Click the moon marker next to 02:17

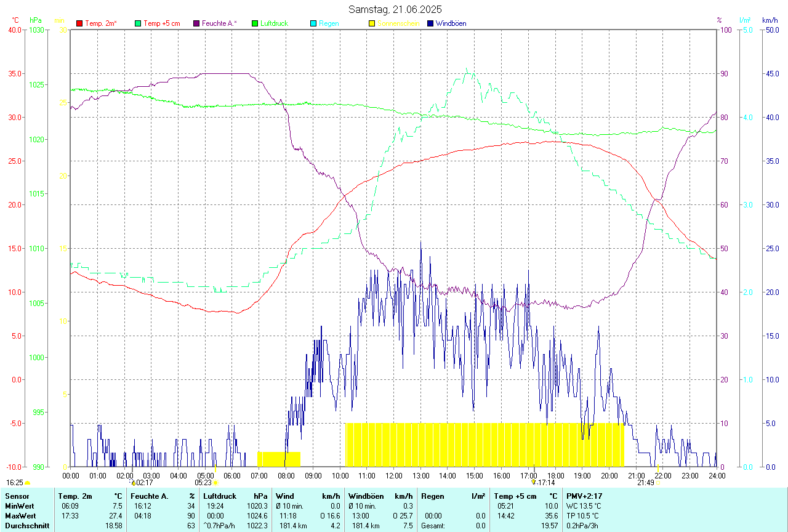(133, 483)
